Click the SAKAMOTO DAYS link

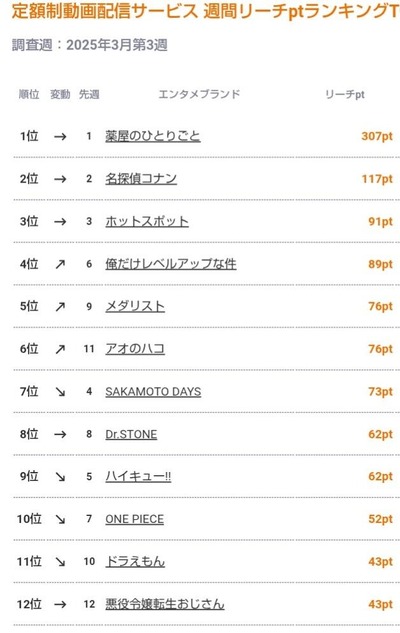(x=153, y=392)
